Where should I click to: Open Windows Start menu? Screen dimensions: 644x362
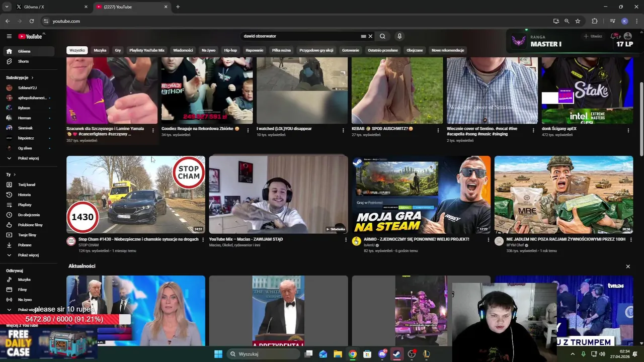[218, 354]
